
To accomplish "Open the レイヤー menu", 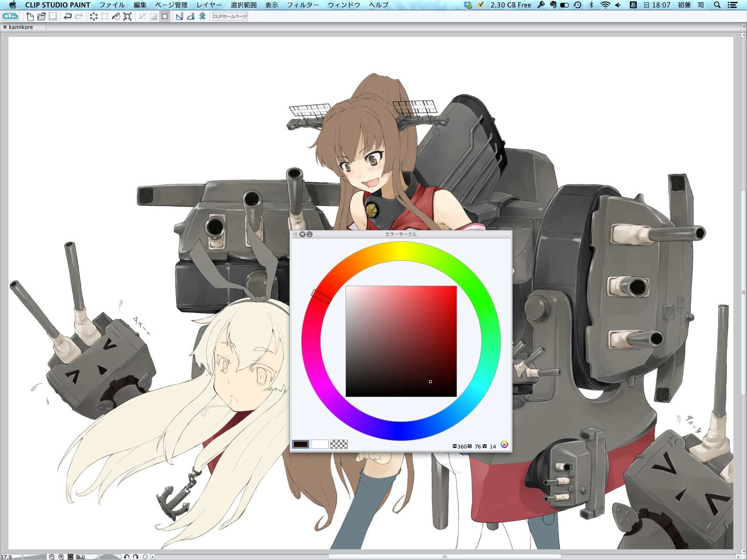I will click(x=209, y=5).
